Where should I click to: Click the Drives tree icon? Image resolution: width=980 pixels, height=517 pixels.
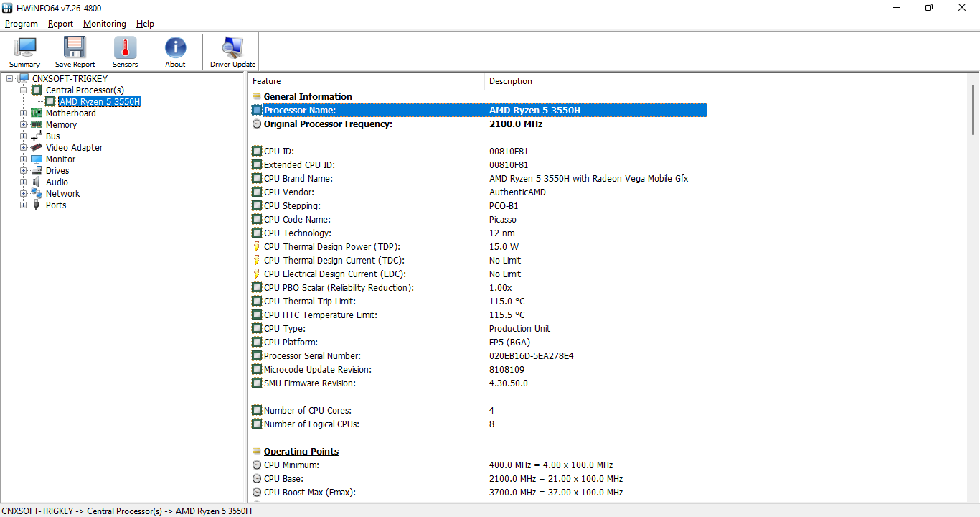coord(37,170)
